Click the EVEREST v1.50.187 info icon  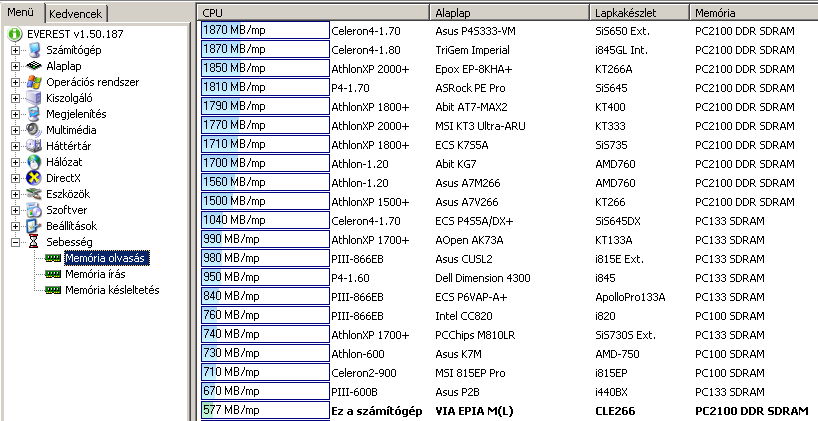point(15,34)
